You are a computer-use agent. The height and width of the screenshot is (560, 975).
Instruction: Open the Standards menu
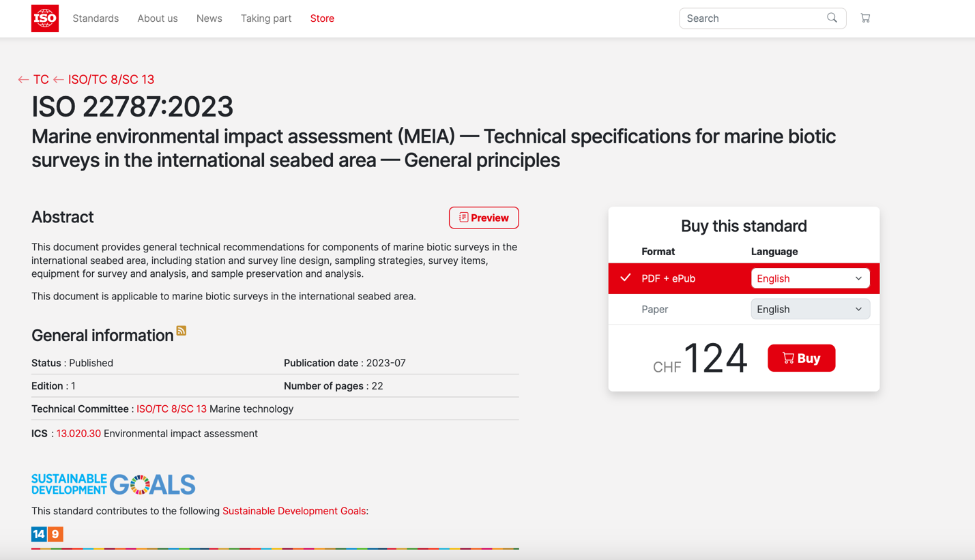pos(96,18)
